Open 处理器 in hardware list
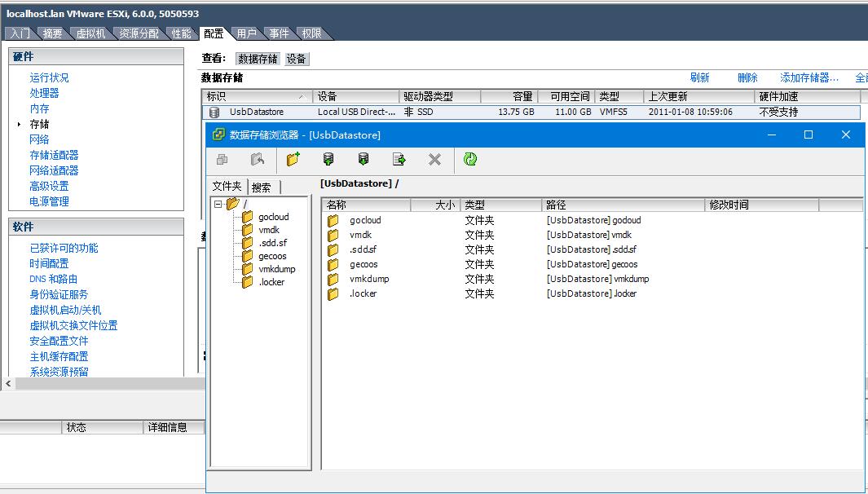The width and height of the screenshot is (868, 494). click(44, 93)
